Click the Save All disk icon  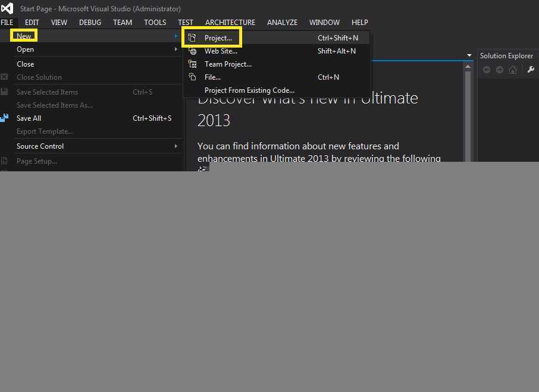[x=5, y=118]
